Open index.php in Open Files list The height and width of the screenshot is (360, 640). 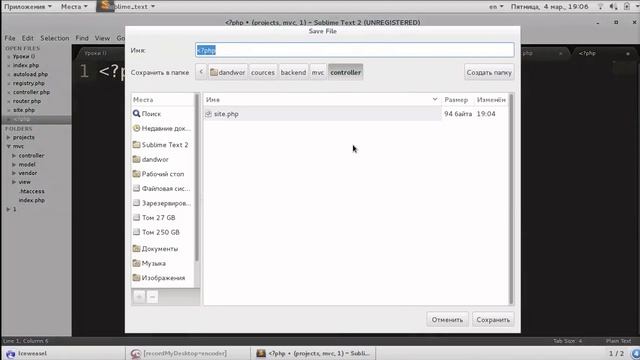point(26,65)
